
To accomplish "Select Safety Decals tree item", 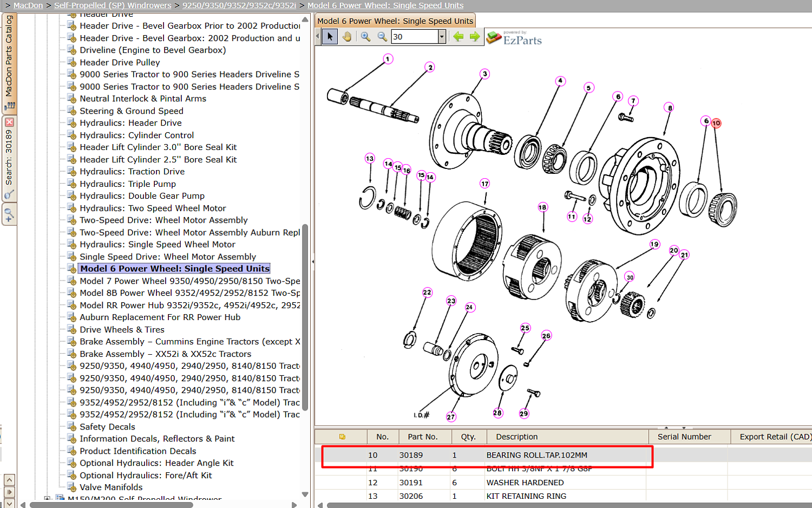I will point(107,427).
